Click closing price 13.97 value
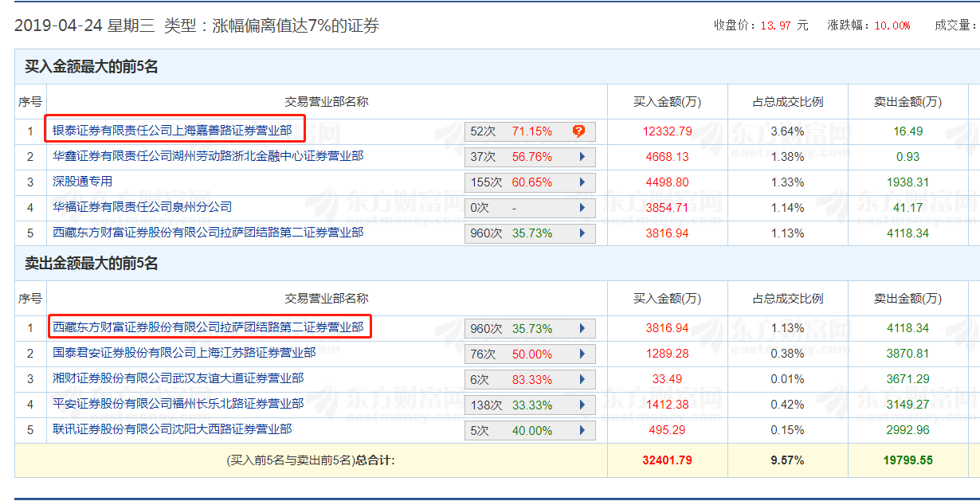 [776, 25]
